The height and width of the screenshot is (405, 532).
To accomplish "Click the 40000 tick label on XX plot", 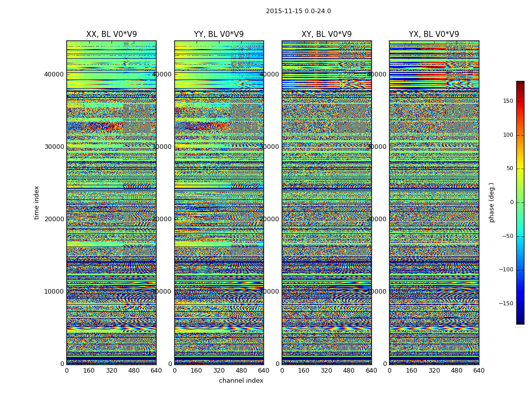I will (54, 74).
